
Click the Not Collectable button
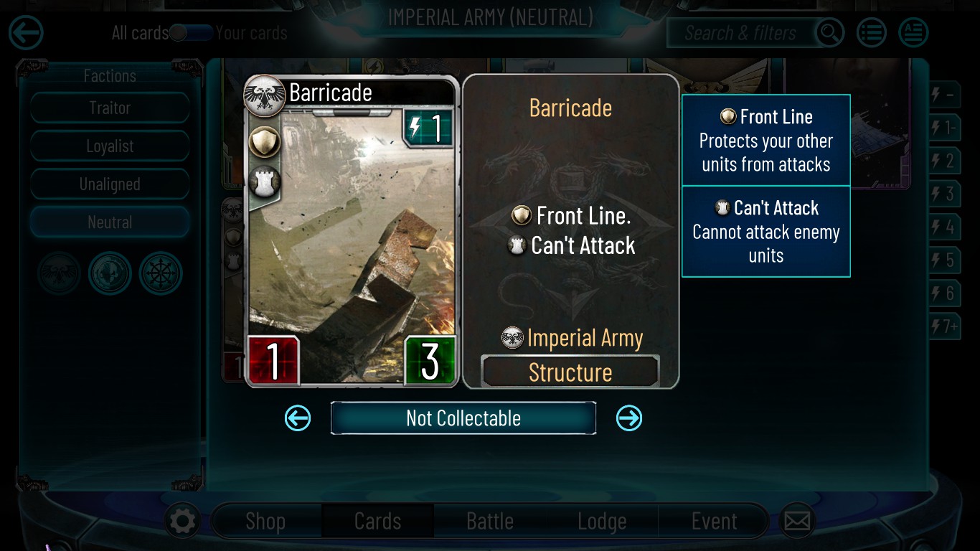coord(463,418)
